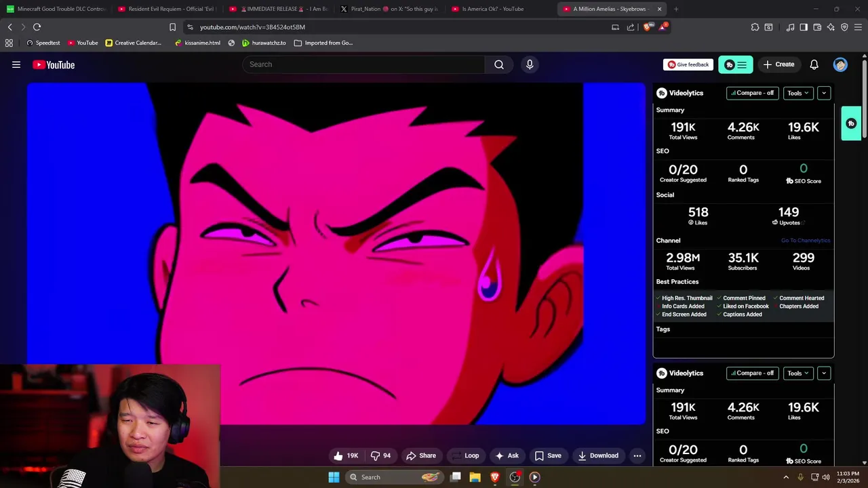Image resolution: width=868 pixels, height=488 pixels.
Task: Toggle Compare off in second Videolytics panel
Action: point(752,373)
